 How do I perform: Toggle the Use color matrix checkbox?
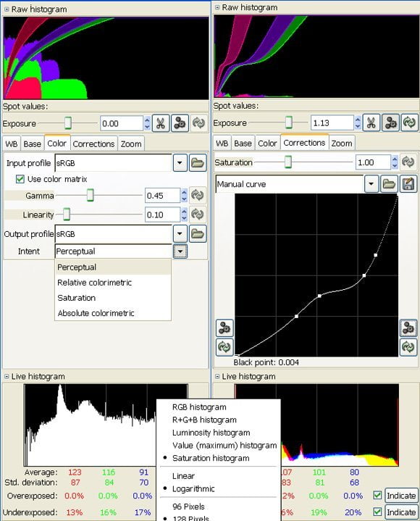20,179
